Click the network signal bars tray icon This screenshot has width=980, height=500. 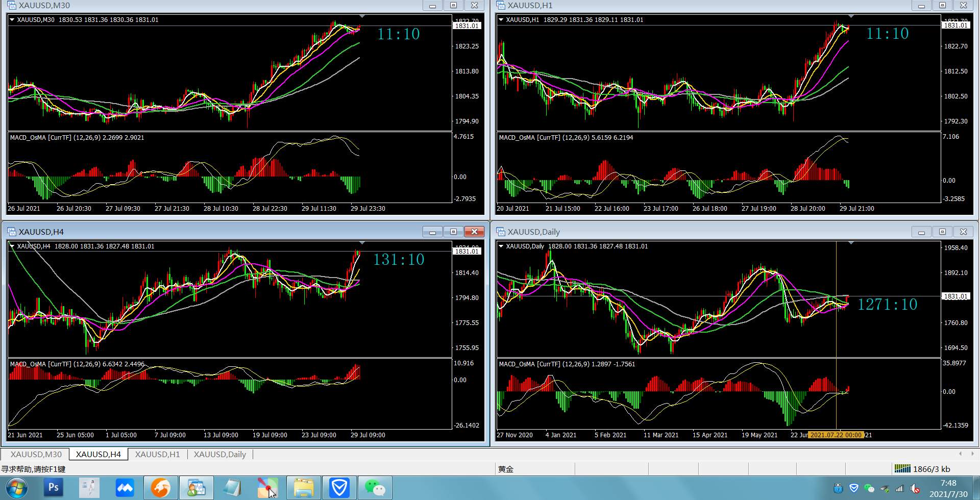pyautogui.click(x=899, y=488)
